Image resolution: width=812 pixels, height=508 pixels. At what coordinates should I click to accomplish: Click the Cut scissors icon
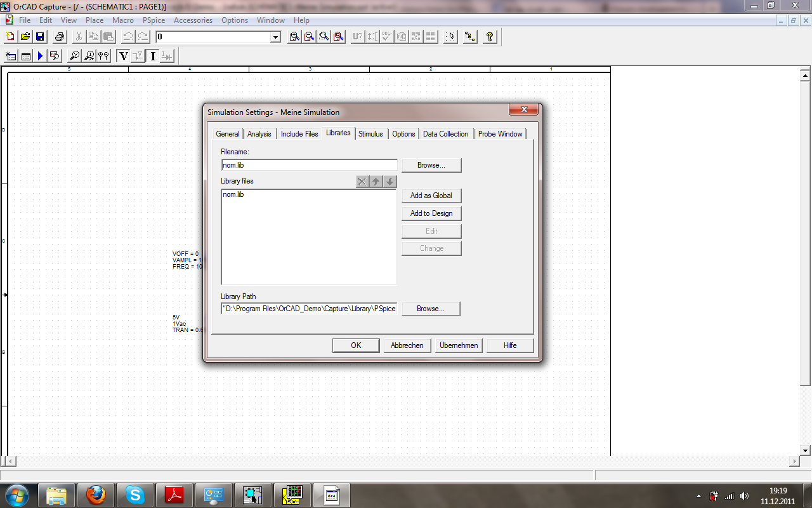(79, 37)
